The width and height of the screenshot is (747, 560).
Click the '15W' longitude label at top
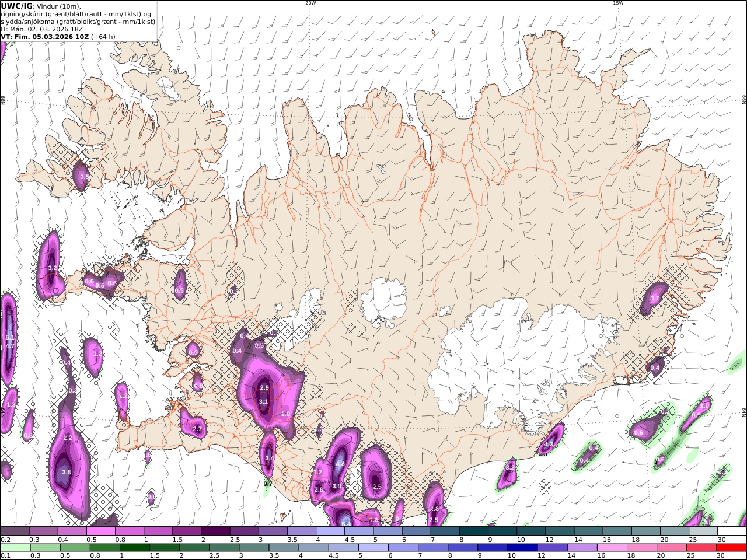618,3
